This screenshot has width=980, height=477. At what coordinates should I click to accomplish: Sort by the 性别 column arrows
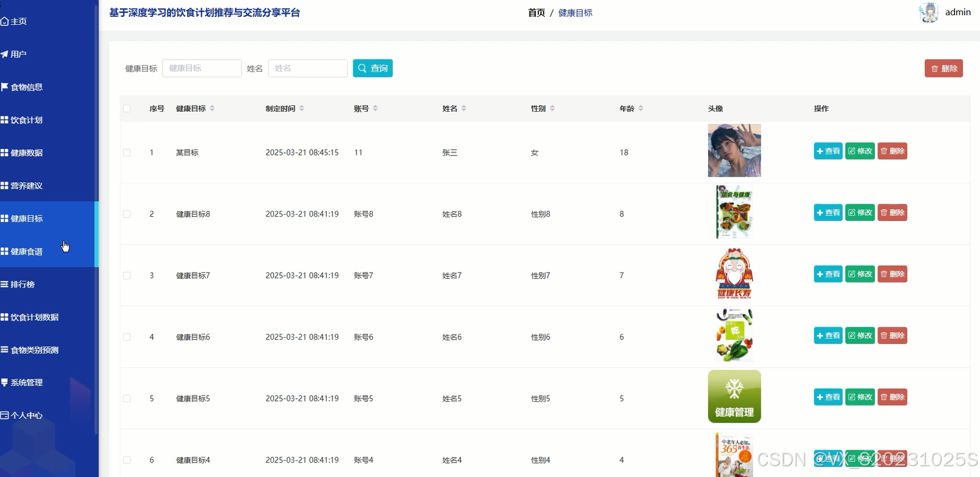tap(552, 108)
